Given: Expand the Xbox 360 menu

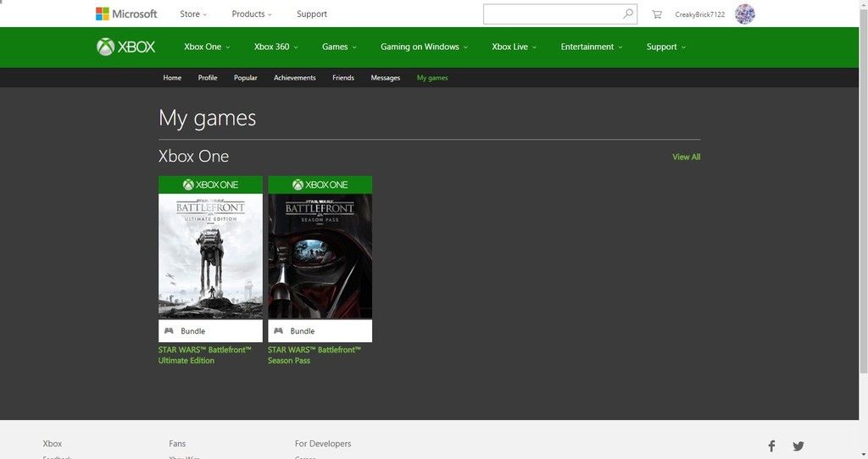Looking at the screenshot, I should (x=275, y=47).
